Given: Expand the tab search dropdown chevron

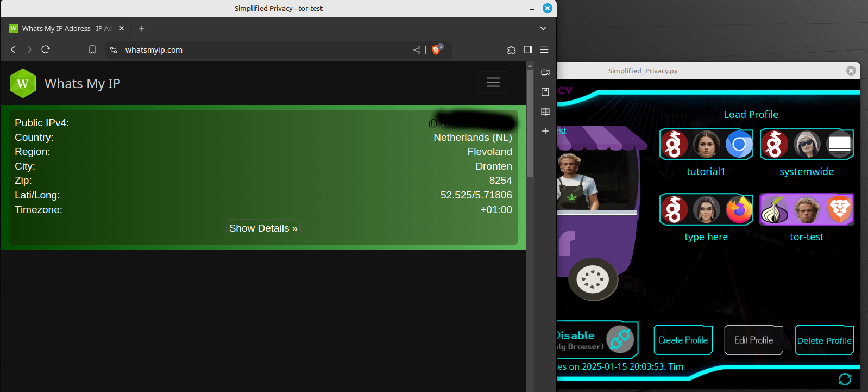Looking at the screenshot, I should 543,28.
